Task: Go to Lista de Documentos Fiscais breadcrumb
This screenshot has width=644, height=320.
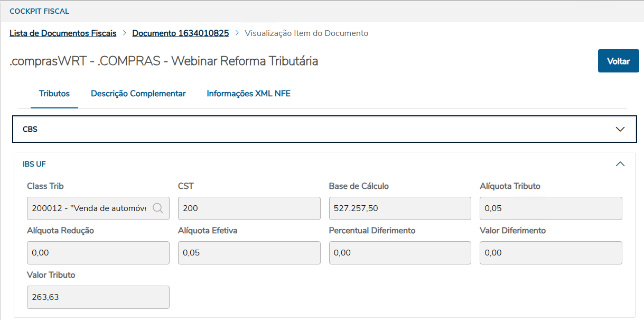Action: click(x=63, y=33)
